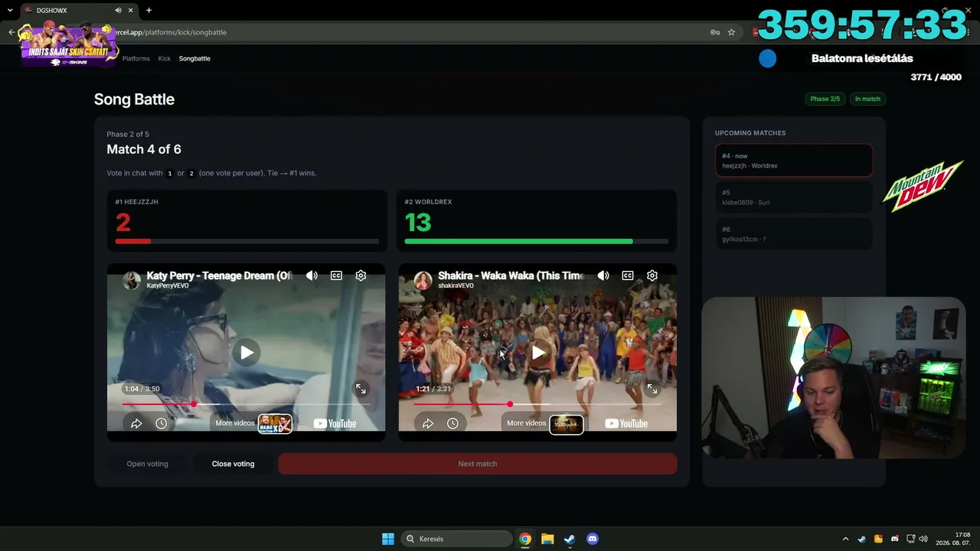Enter fullscreen on the Shakira video
Image resolution: width=980 pixels, height=551 pixels.
pos(652,389)
